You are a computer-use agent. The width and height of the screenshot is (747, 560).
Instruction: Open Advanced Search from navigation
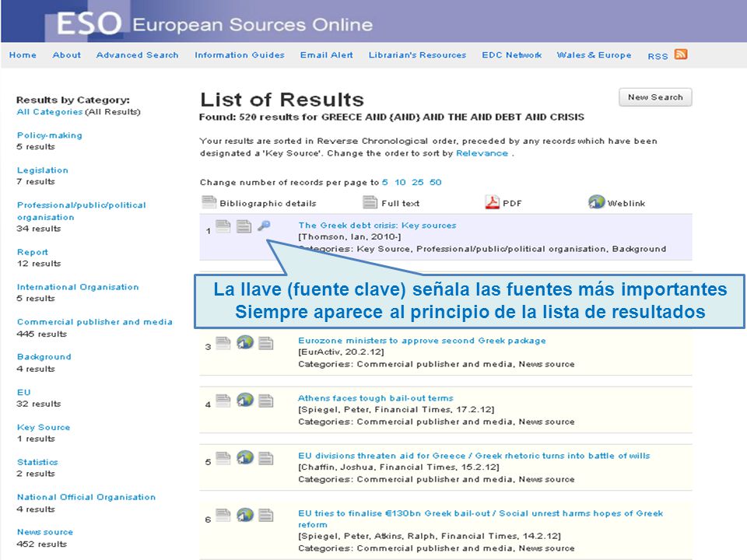click(x=137, y=55)
